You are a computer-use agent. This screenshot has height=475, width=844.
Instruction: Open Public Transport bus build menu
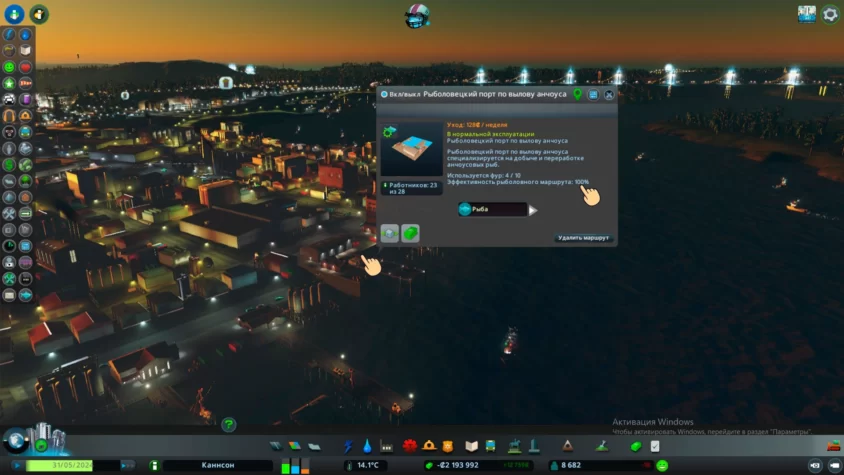pos(490,446)
